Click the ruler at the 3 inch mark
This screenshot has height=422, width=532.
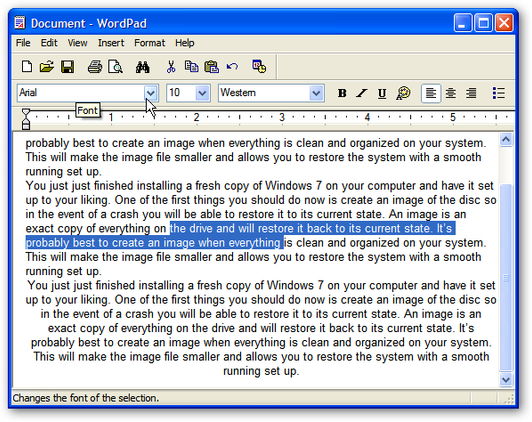282,117
